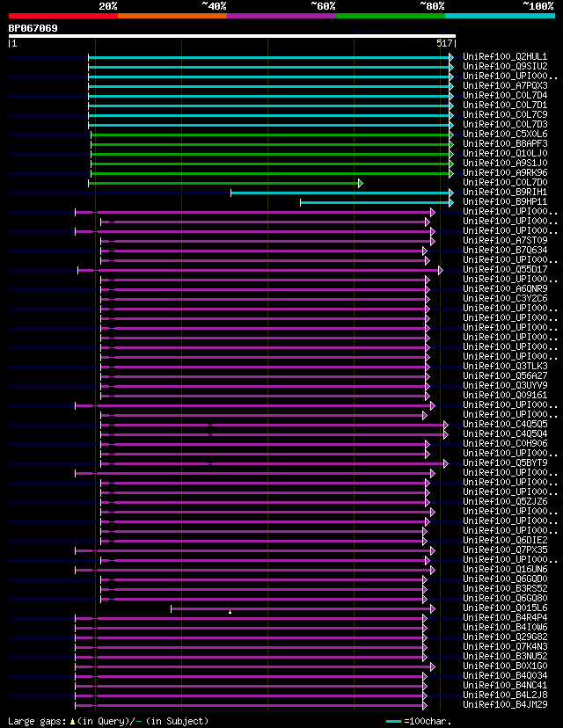Select the UniRef100_B9HP11 label
Viewport: 563px width, 728px height.
505,202
